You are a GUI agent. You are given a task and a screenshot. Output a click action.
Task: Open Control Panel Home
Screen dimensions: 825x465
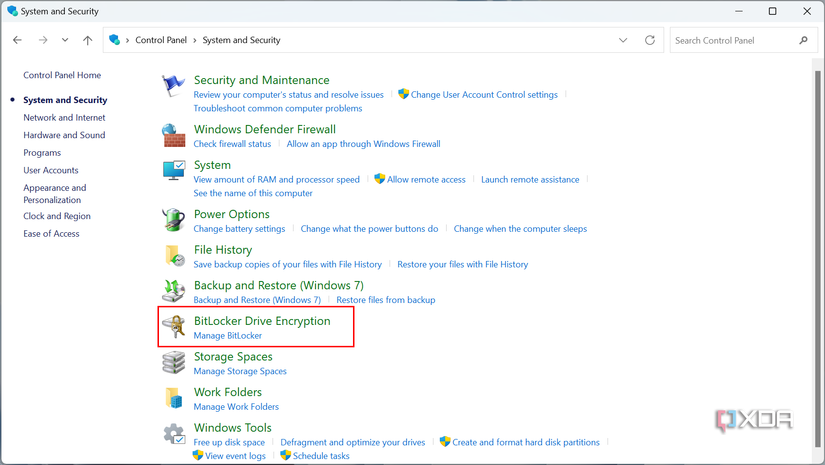pyautogui.click(x=62, y=75)
